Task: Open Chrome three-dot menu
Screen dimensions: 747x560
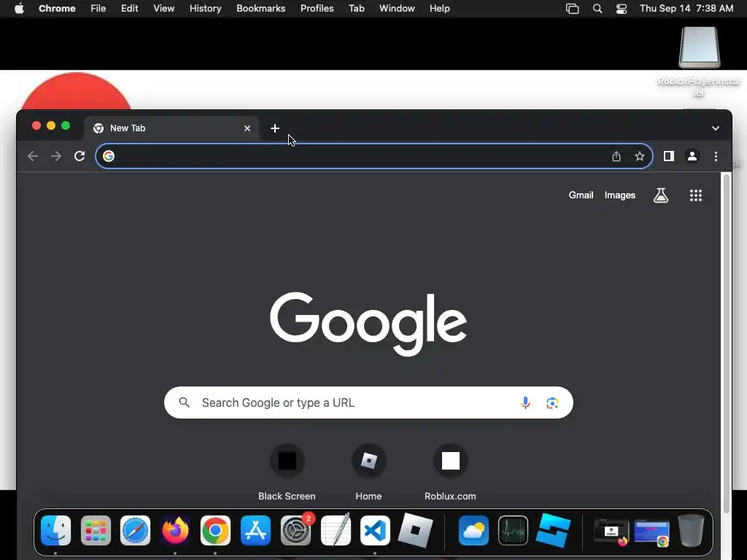Action: (716, 156)
